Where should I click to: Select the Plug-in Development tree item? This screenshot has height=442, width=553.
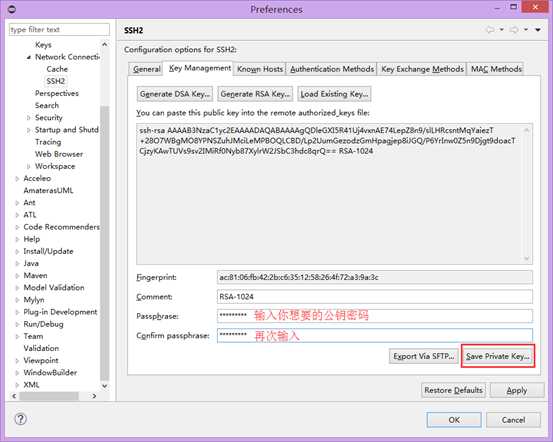[x=60, y=312]
